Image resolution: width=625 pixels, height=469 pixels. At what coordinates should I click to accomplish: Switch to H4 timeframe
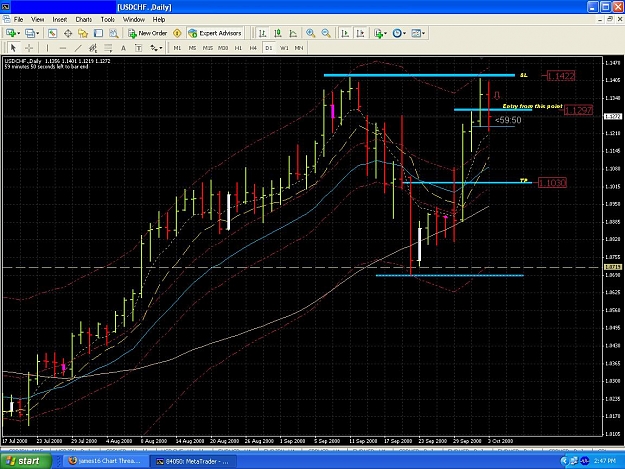(253, 48)
